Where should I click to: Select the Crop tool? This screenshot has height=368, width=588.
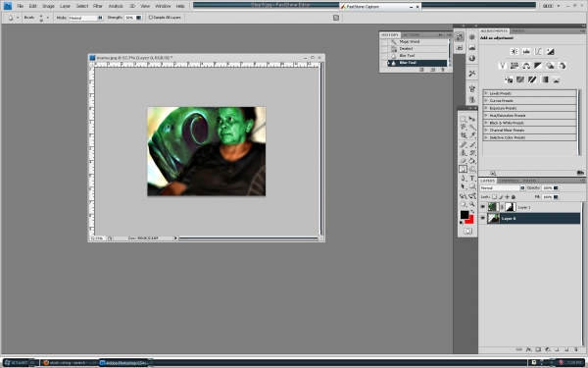pos(464,134)
